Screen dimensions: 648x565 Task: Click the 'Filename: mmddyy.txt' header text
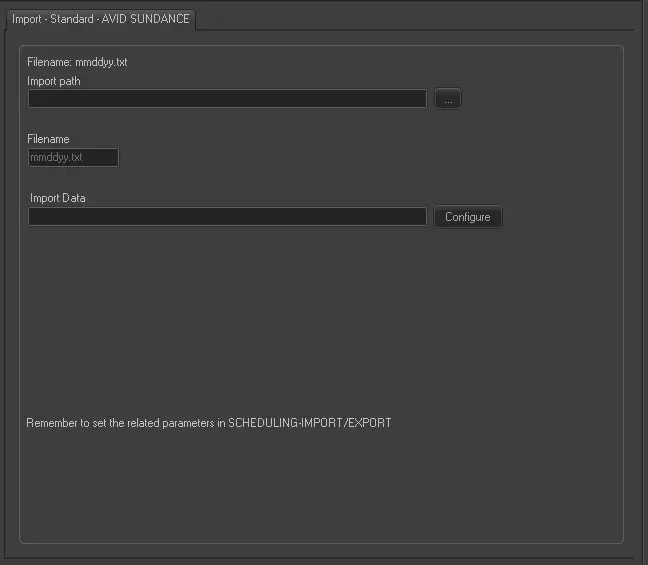77,62
